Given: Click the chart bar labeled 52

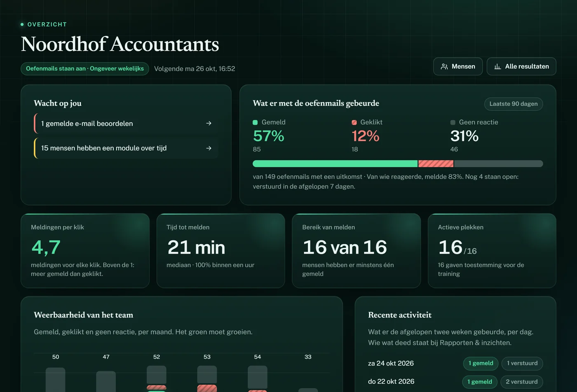Looking at the screenshot, I should (x=157, y=379).
